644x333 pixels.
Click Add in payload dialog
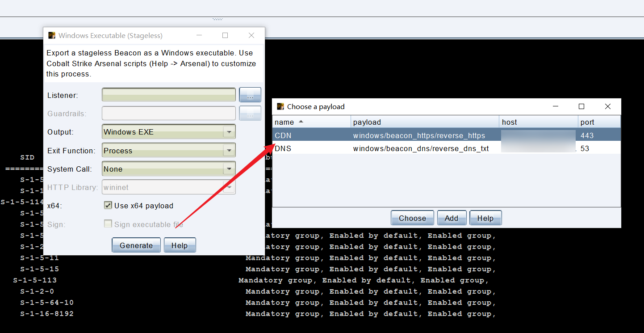click(452, 218)
